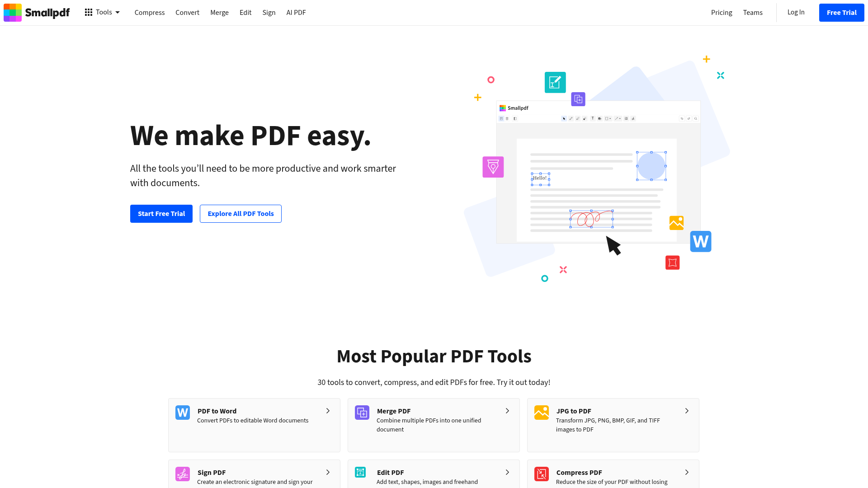Click the undo arrow in the editor toolbar
The height and width of the screenshot is (488, 868).
click(x=682, y=118)
